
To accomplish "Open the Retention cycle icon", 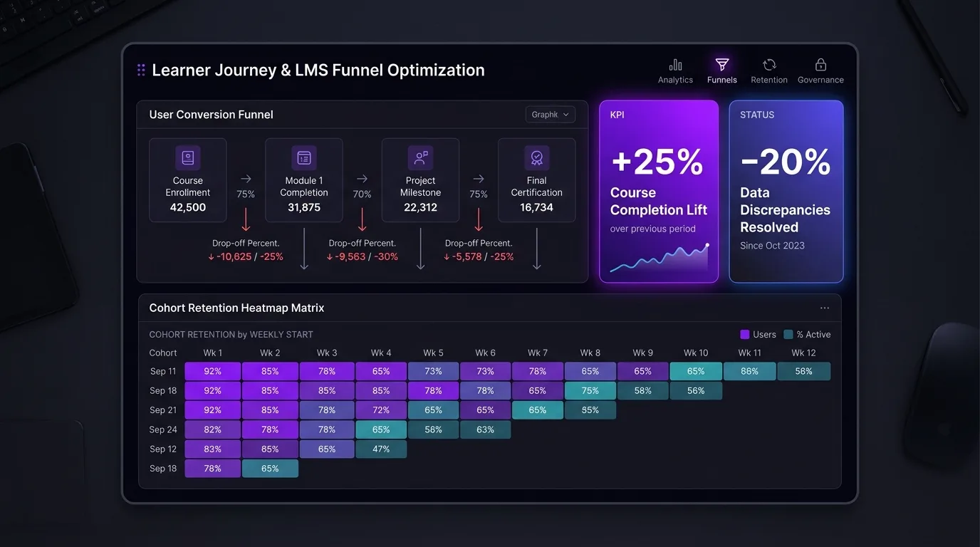I will click(x=769, y=65).
